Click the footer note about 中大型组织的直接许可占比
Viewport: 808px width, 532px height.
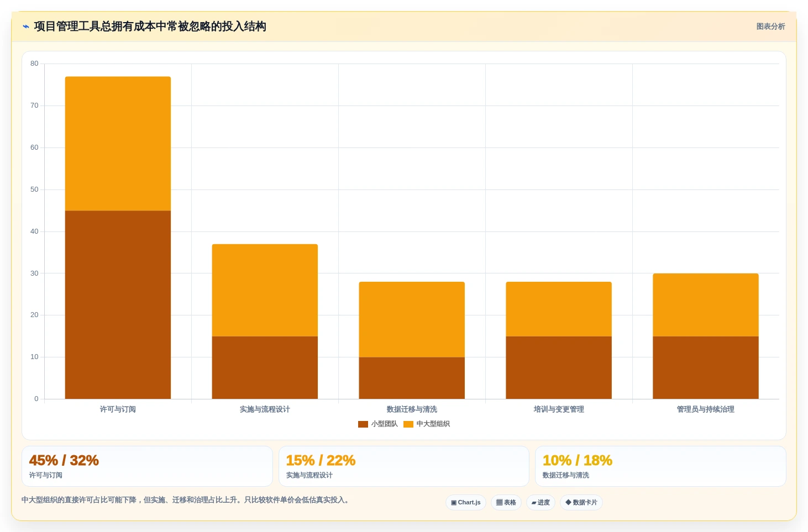(x=186, y=500)
